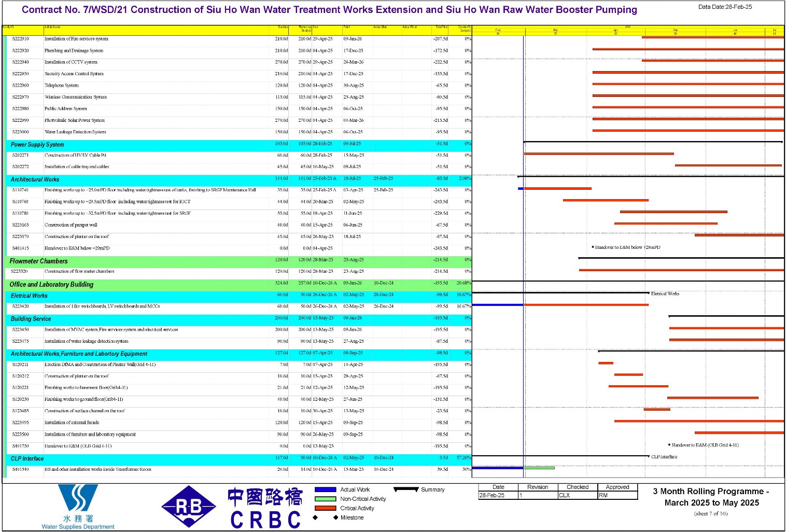Click the Telephone System activity name
This screenshot has width=786, height=532.
point(61,86)
